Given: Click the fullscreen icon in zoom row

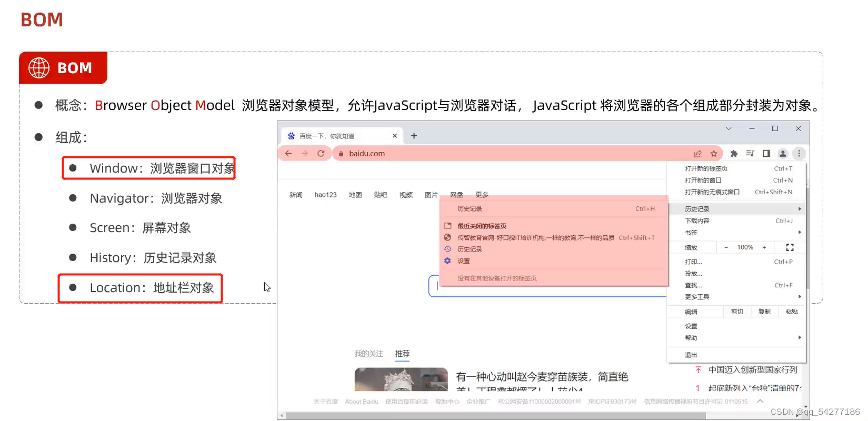Looking at the screenshot, I should 790,247.
